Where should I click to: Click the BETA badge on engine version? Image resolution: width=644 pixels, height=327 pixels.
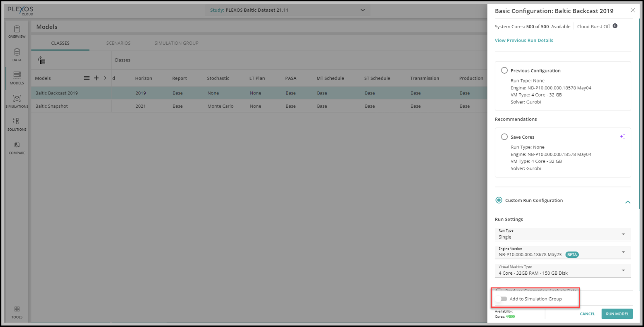(572, 255)
